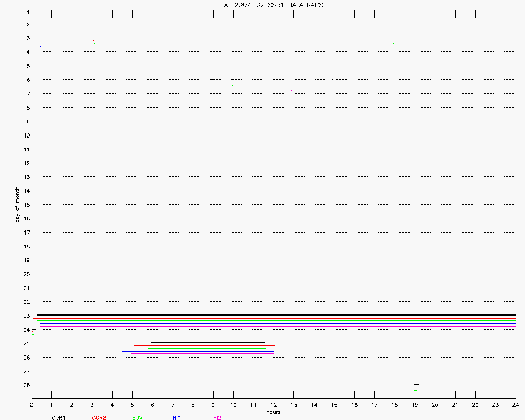Viewport: 525px width, 420px height.
Task: Click the short black gap bar on day 28
Action: [x=416, y=385]
